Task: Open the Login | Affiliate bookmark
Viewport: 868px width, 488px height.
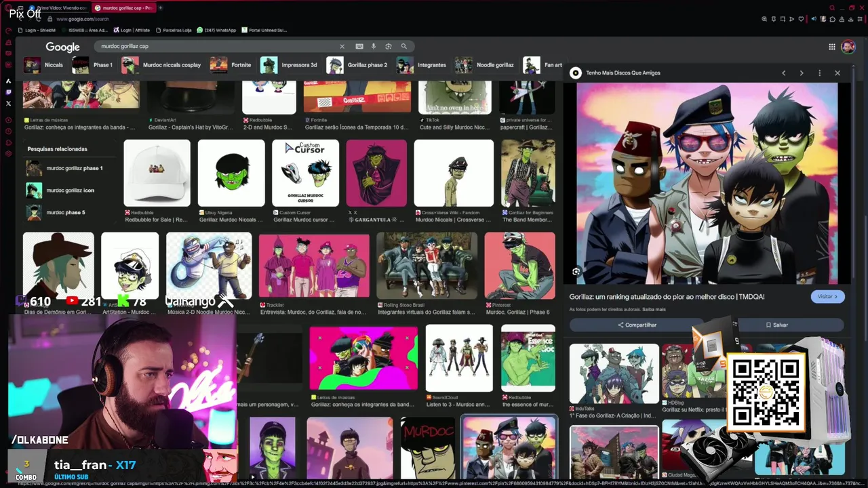Action: pos(132,30)
